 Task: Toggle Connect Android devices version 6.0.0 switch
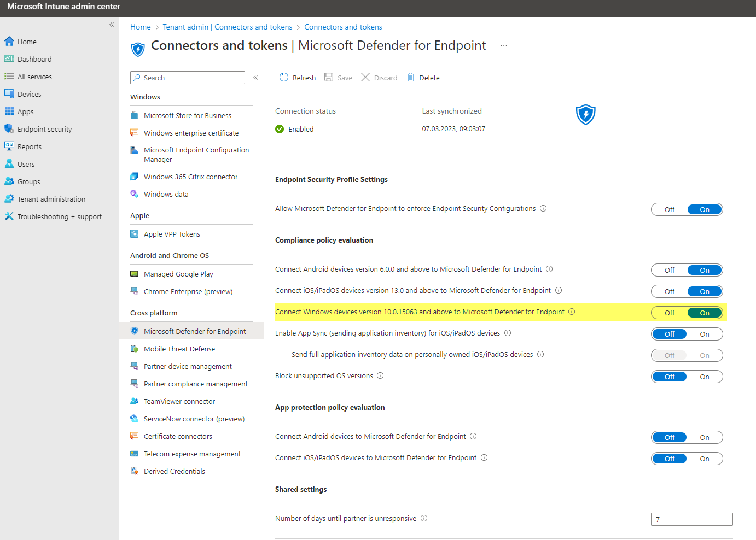[687, 270]
